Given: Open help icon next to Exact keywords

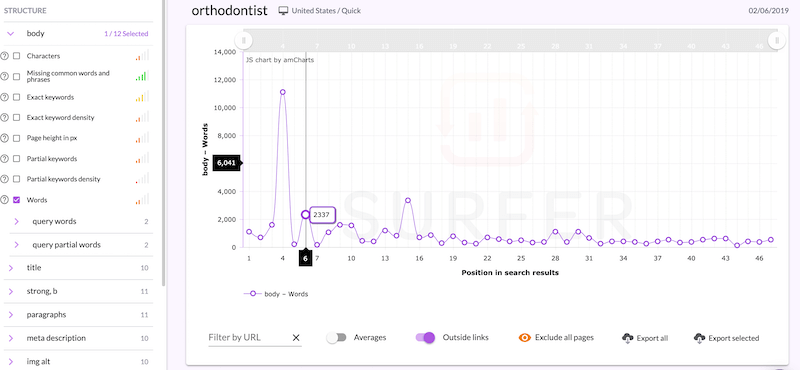Looking at the screenshot, I should [x=5, y=97].
